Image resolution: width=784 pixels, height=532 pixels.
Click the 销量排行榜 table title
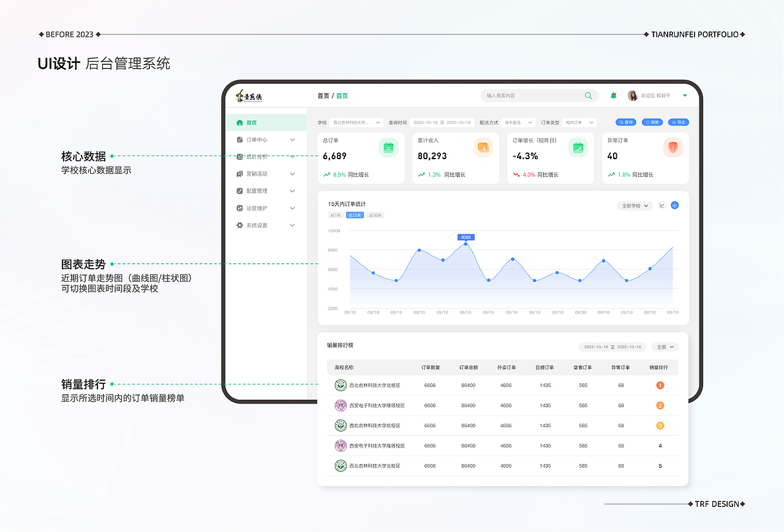(x=340, y=345)
